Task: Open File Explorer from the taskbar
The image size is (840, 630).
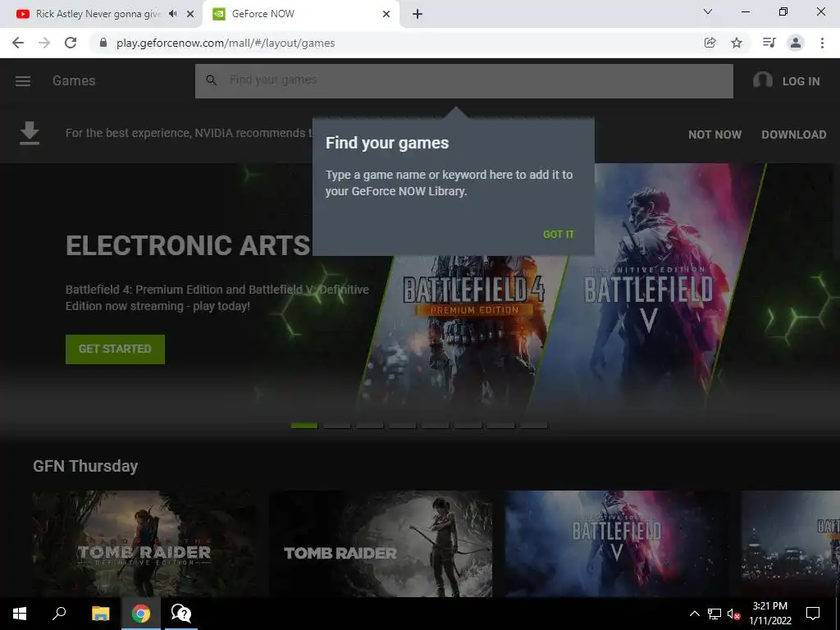Action: (x=101, y=614)
